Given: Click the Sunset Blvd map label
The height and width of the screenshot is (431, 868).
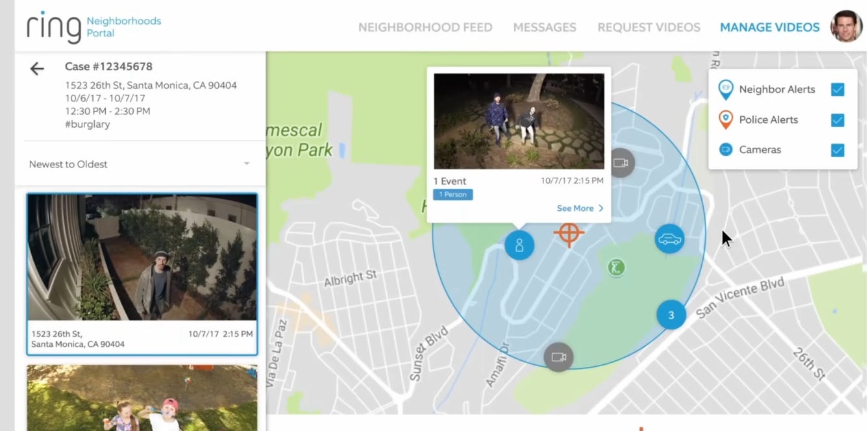Looking at the screenshot, I should pos(428,354).
